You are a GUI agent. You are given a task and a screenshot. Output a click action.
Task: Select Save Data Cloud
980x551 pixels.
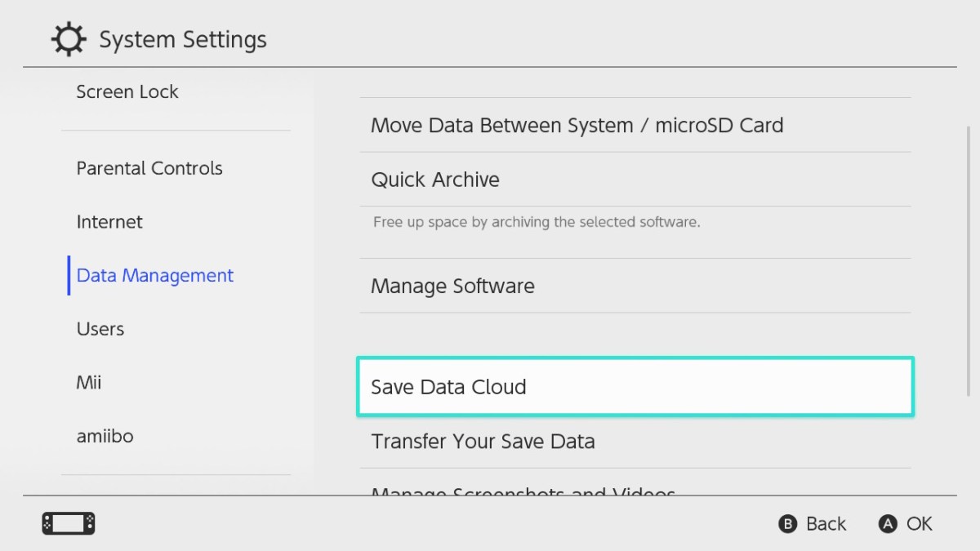[448, 387]
